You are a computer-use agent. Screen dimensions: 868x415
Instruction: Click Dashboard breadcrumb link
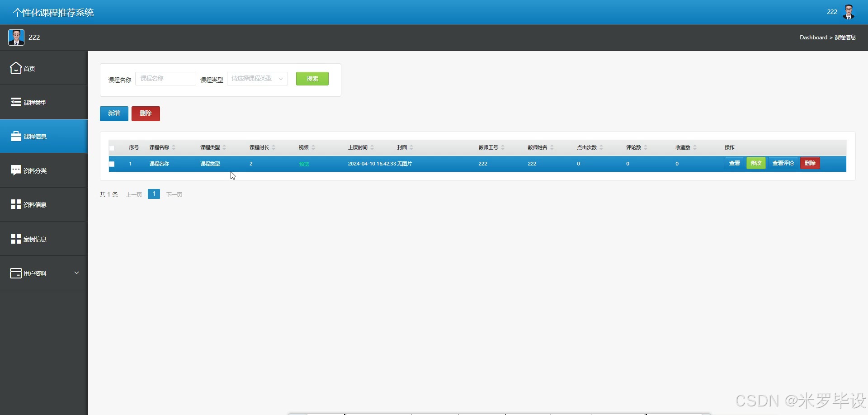(813, 38)
